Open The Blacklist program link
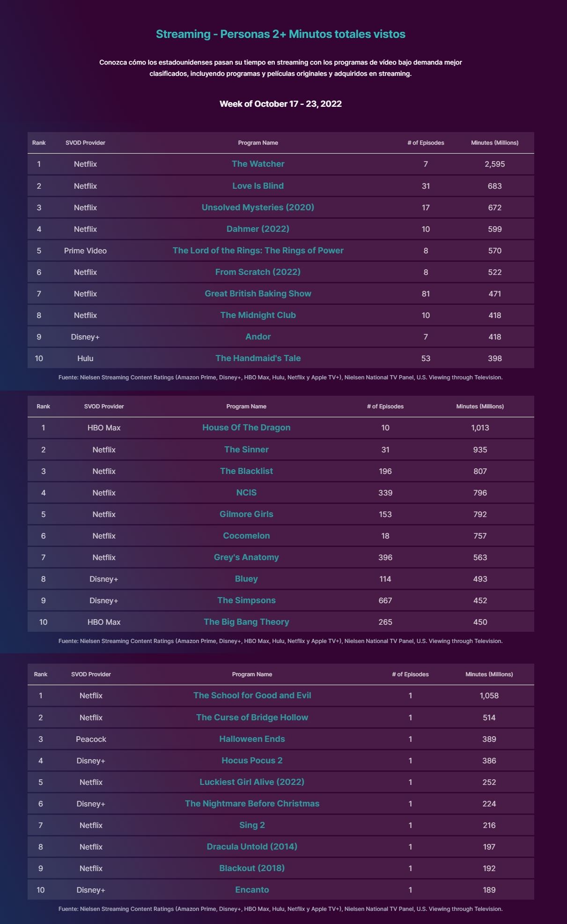 [246, 471]
